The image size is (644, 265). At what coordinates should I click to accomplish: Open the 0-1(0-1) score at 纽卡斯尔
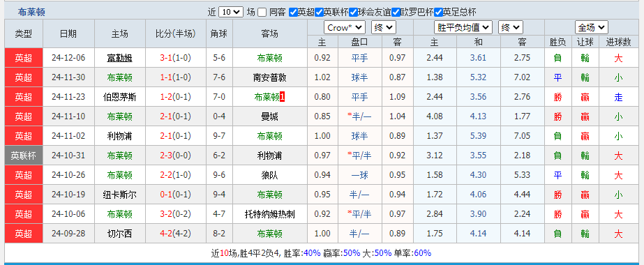coord(176,195)
